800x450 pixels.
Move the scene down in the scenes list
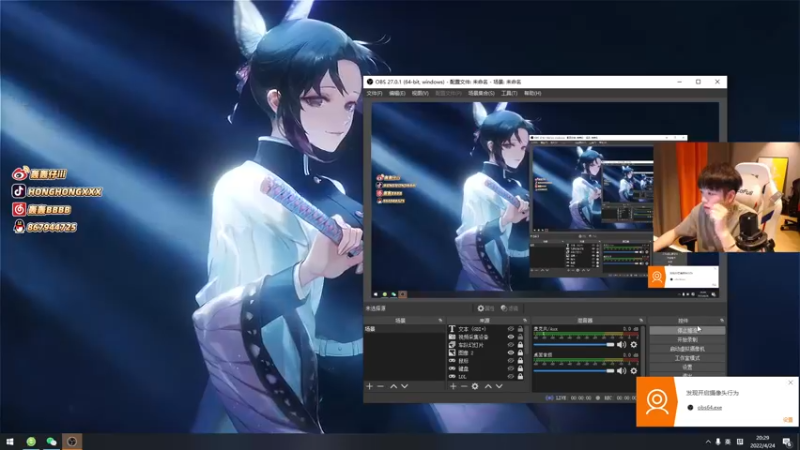[x=405, y=386]
